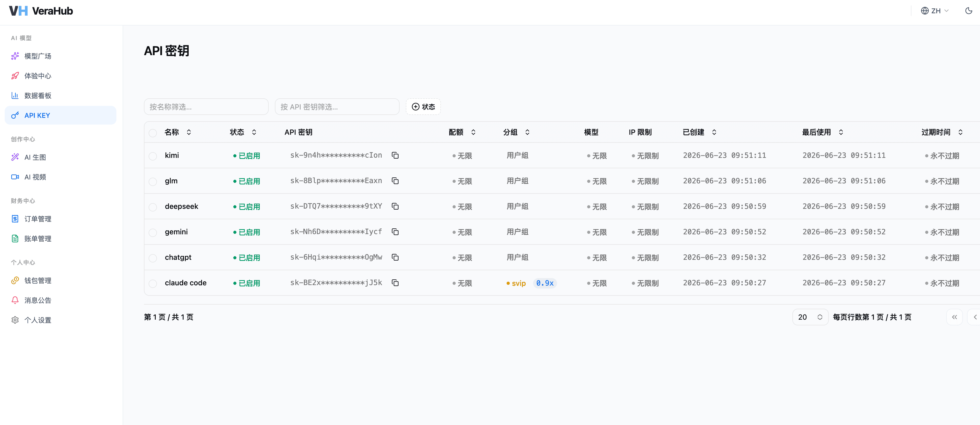The height and width of the screenshot is (425, 980).
Task: Click key text sk-9n4h***********cIon
Action: (x=336, y=155)
